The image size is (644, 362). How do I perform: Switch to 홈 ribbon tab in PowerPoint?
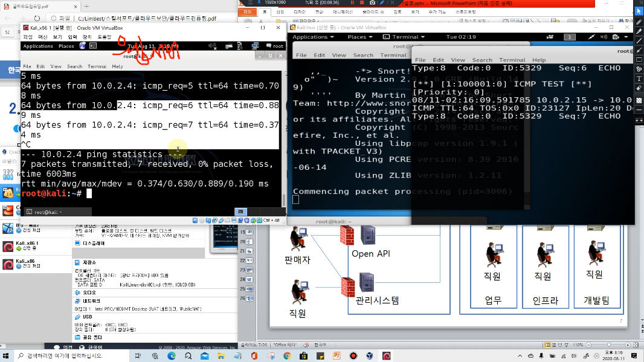[x=265, y=12]
